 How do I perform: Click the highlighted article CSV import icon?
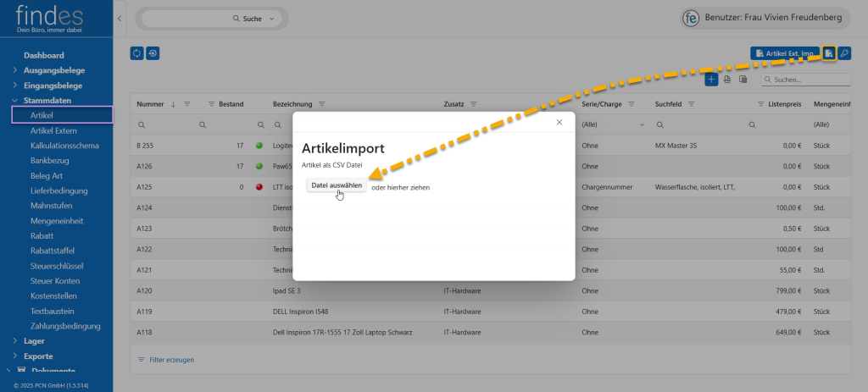point(829,53)
